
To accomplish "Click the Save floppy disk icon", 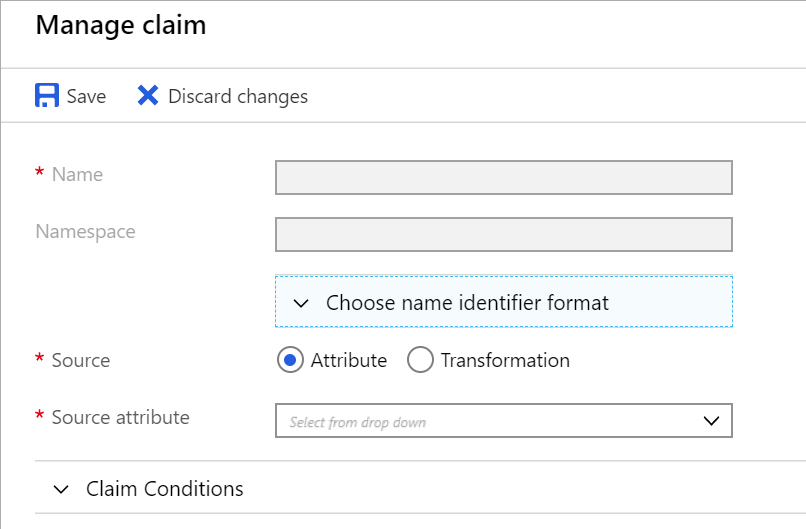I will 47,96.
